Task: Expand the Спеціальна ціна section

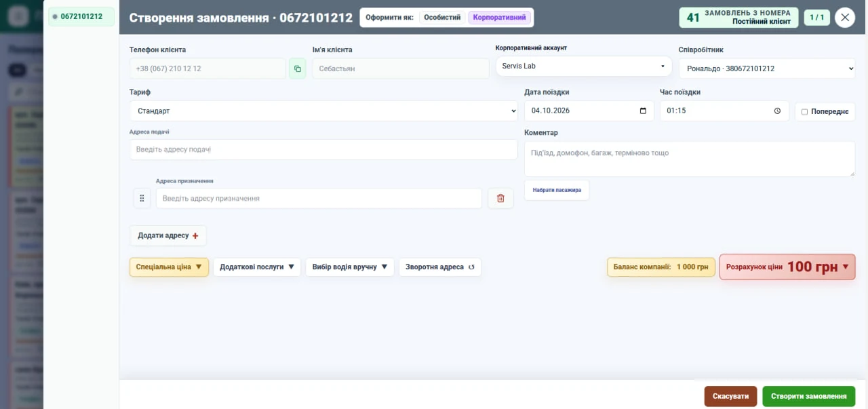Action: click(169, 267)
